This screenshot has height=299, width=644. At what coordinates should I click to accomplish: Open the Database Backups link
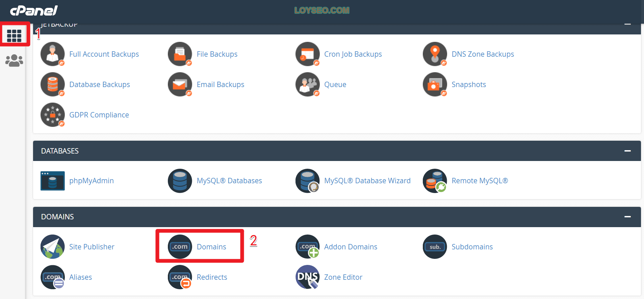coord(100,84)
